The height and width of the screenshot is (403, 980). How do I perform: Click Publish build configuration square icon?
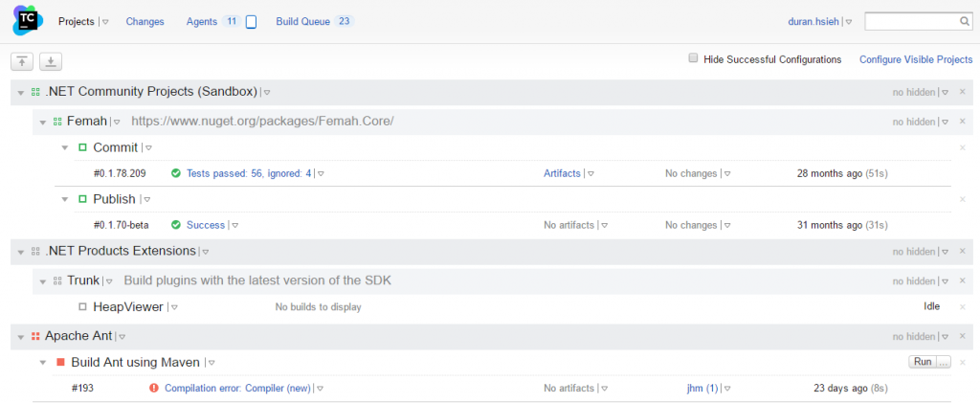82,199
